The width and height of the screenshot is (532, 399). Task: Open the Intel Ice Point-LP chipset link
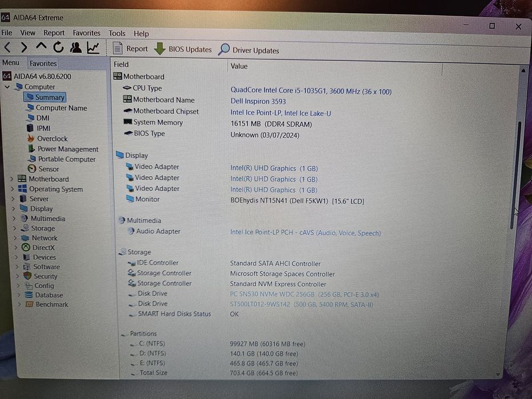[x=281, y=113]
